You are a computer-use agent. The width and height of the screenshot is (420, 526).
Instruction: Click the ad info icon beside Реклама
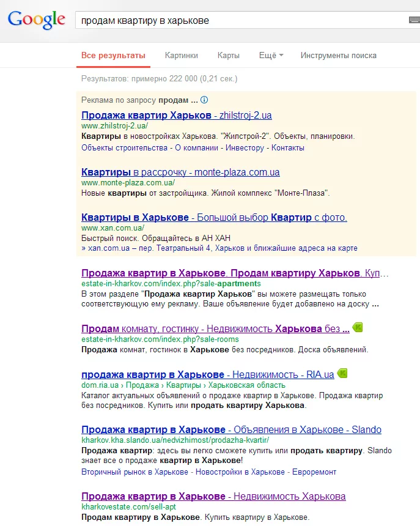pyautogui.click(x=204, y=100)
